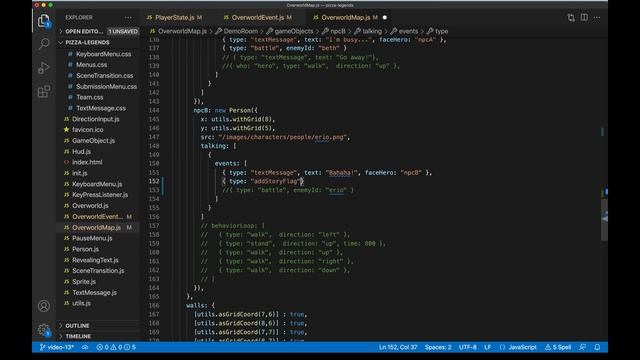Click gameObjects in the breadcrumb
Viewport: 640px width, 360px height.
[293, 31]
